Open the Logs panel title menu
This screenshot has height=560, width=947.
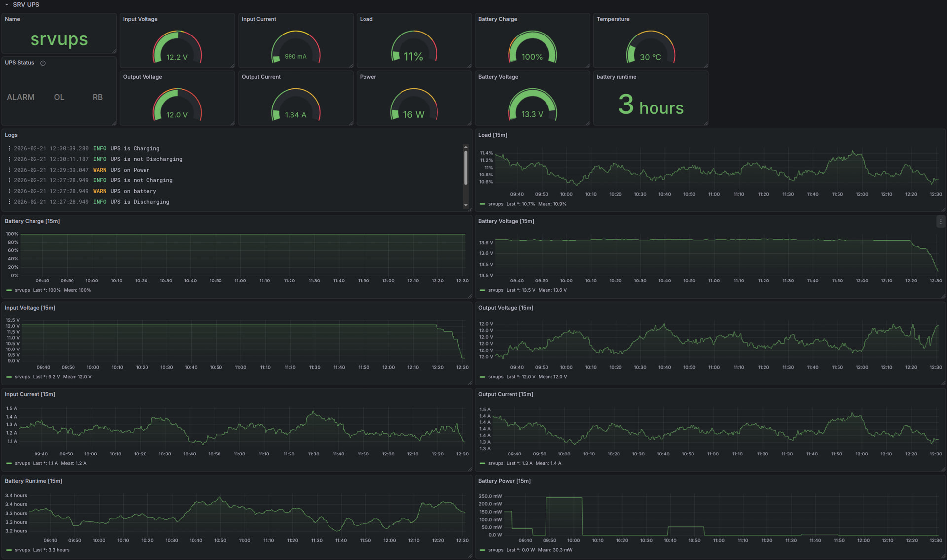[11, 135]
